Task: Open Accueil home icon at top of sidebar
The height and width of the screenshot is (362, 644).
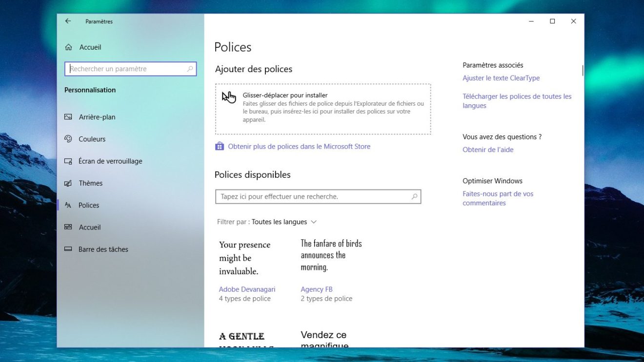Action: pyautogui.click(x=68, y=47)
